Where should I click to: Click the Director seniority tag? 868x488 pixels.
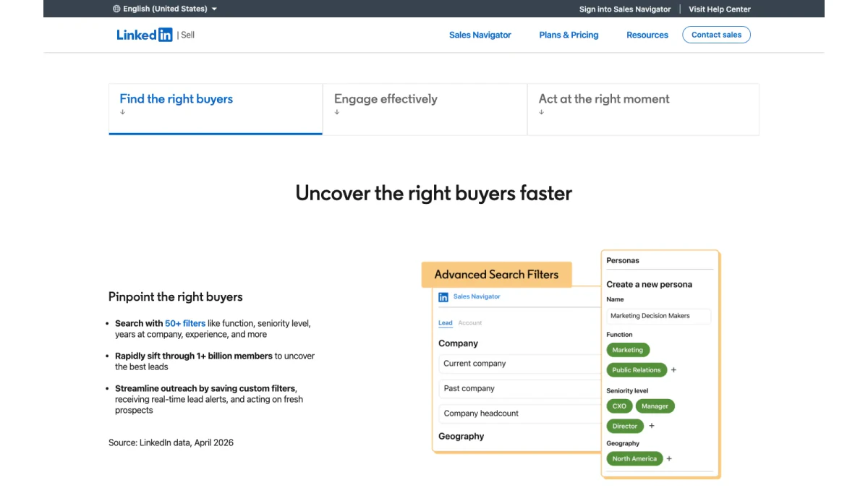click(625, 427)
